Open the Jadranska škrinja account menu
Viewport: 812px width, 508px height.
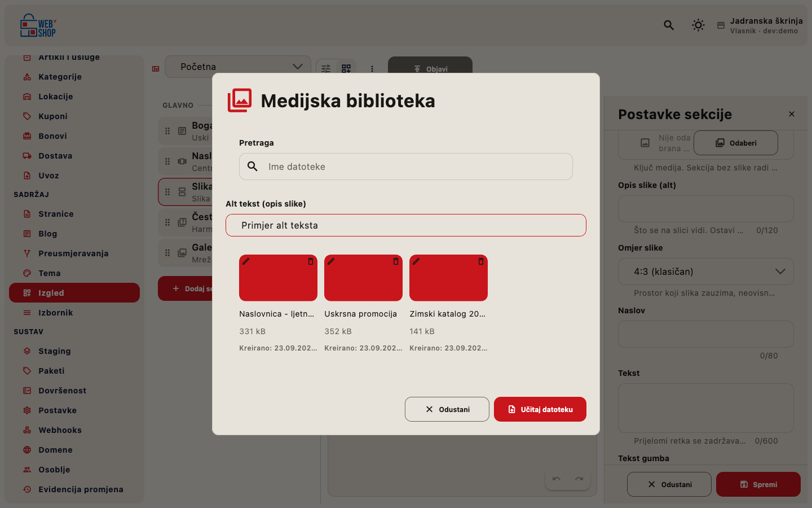pyautogui.click(x=760, y=25)
